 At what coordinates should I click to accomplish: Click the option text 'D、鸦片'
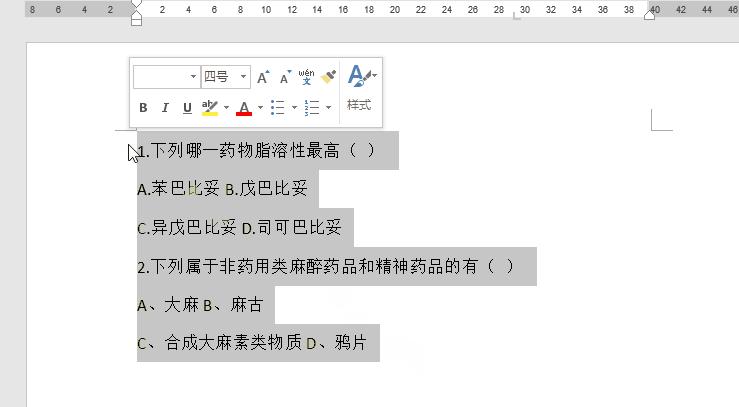coord(337,343)
